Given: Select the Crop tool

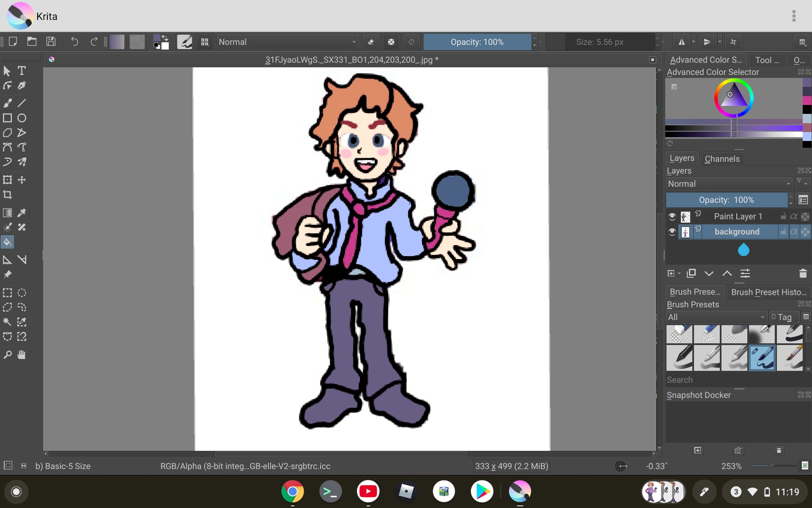Looking at the screenshot, I should [7, 195].
